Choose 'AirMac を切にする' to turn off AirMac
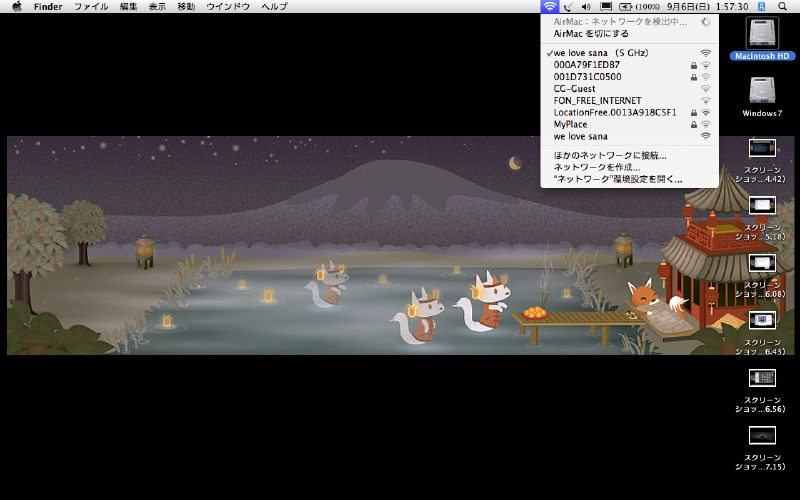This screenshot has width=800, height=500. pos(630,34)
